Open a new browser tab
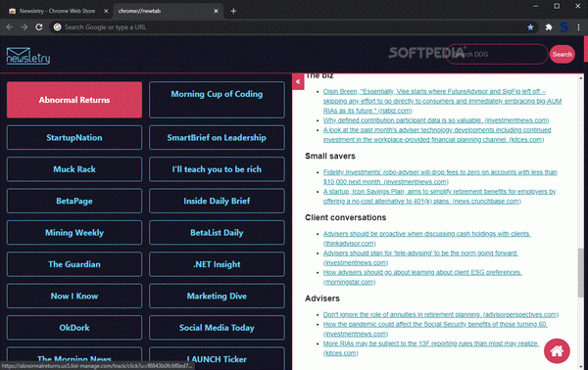This screenshot has width=588, height=370. (x=233, y=11)
